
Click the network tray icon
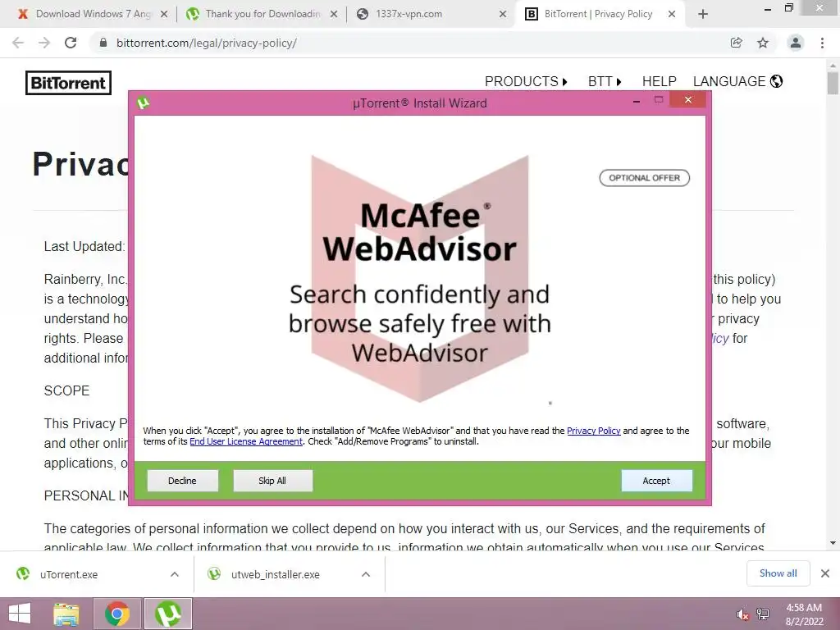click(764, 614)
